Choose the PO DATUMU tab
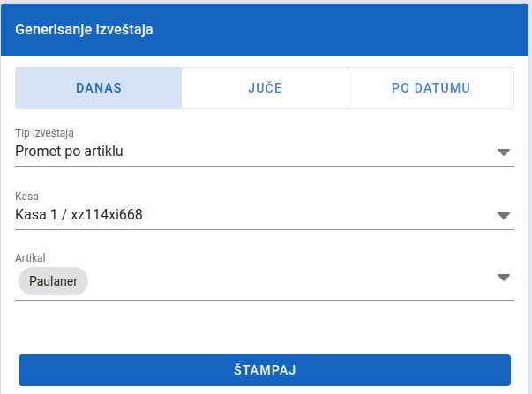Screen dimensions: 532x394 431,88
